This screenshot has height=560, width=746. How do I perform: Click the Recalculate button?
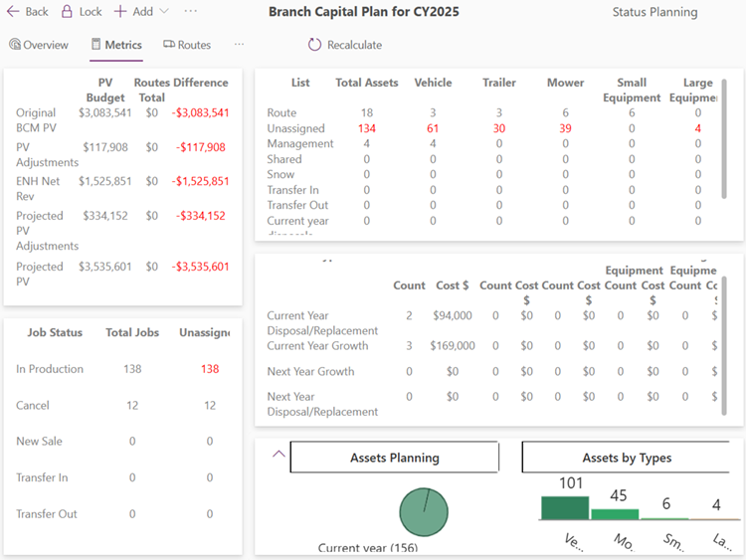coord(345,45)
